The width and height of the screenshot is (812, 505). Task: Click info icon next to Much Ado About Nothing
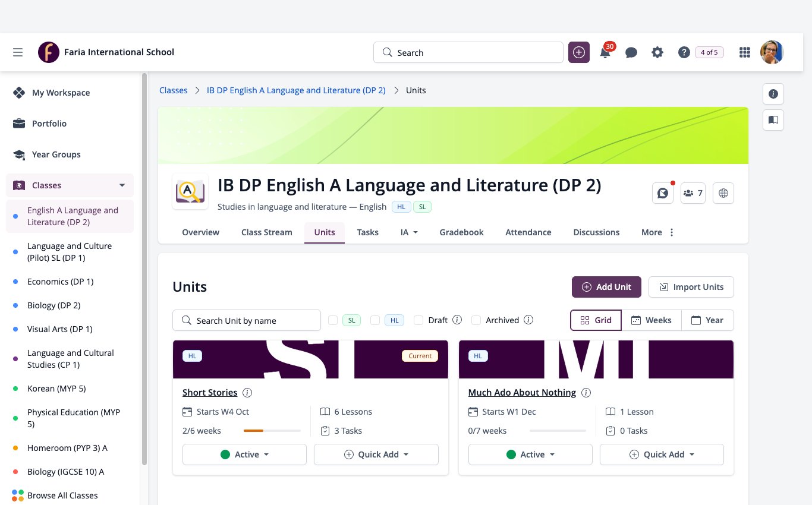pyautogui.click(x=586, y=393)
